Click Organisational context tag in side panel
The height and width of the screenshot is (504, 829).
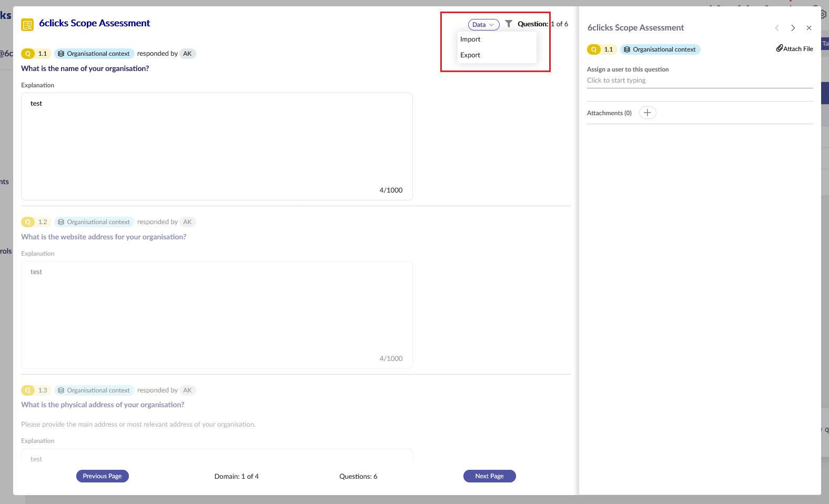[x=660, y=49]
